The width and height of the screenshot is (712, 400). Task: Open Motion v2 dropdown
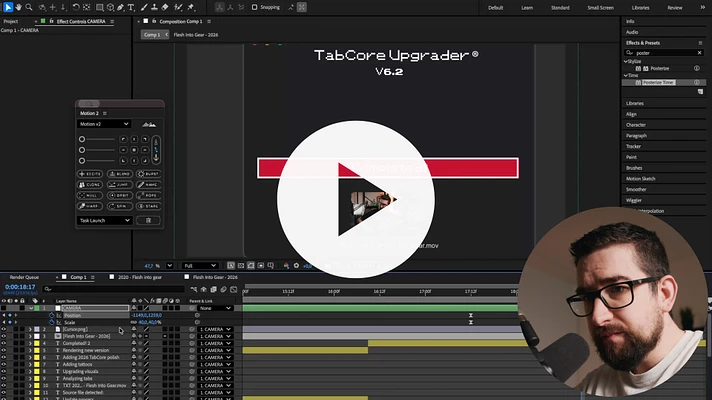pyautogui.click(x=104, y=124)
